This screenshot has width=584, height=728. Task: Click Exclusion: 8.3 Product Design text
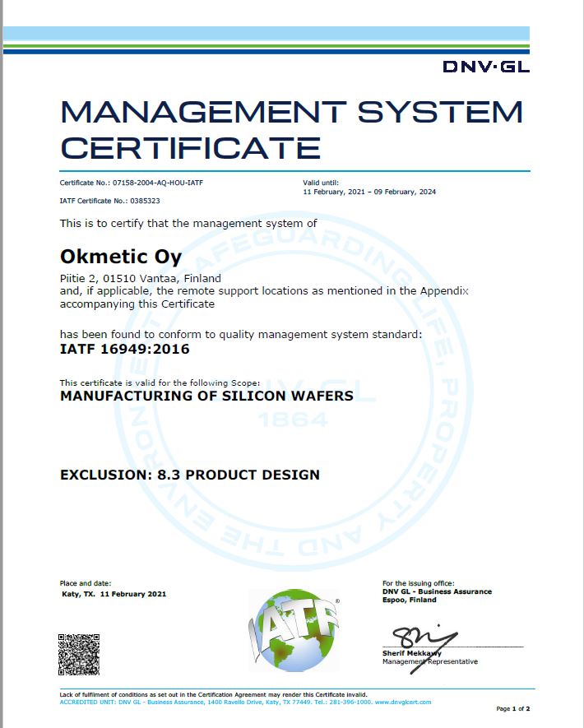click(x=190, y=475)
